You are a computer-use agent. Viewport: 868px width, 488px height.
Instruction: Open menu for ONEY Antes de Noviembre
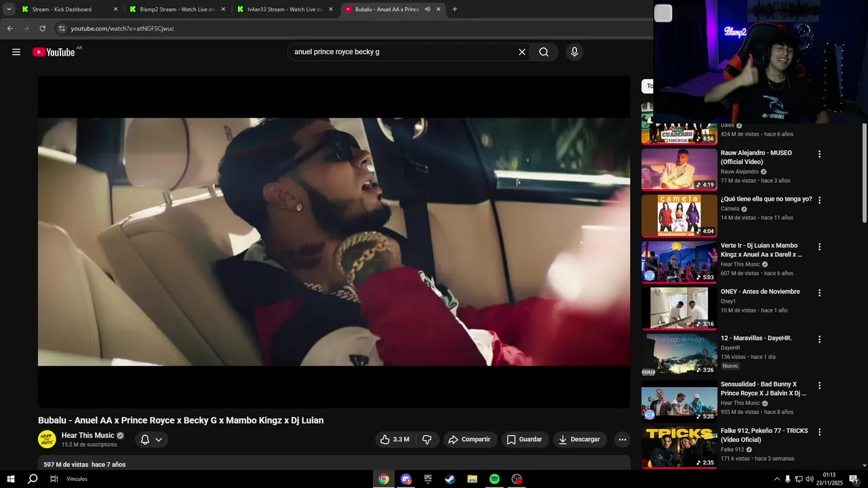(x=819, y=293)
